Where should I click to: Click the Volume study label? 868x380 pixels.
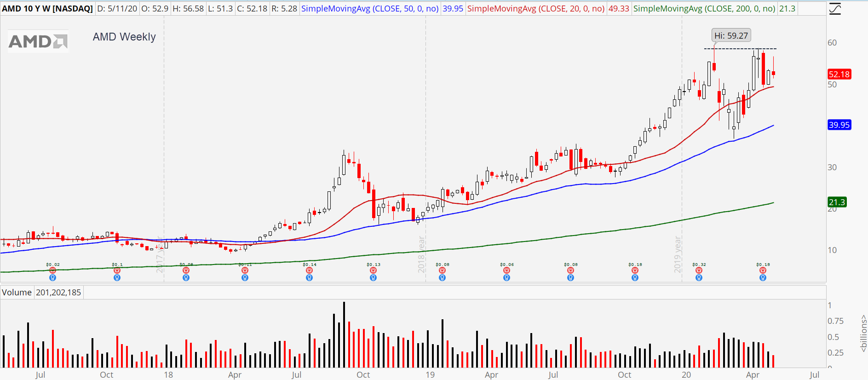click(17, 292)
